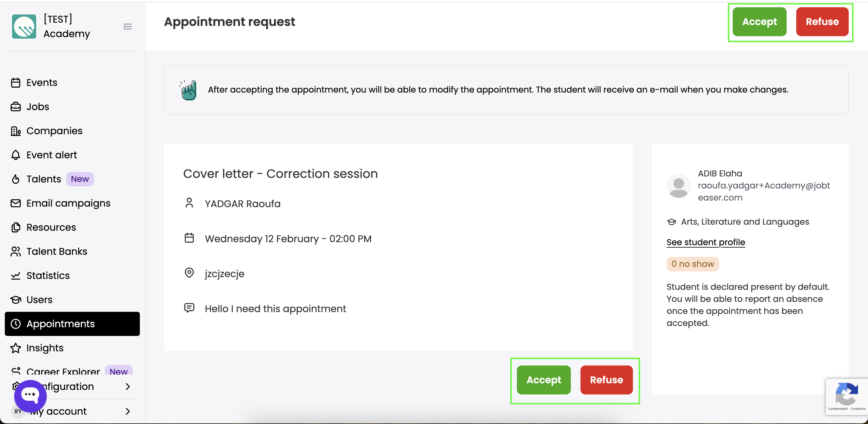
Task: Go to Talent Banks section
Action: click(57, 252)
